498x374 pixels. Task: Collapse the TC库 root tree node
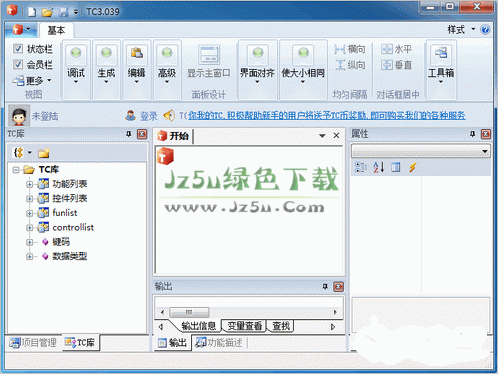16,170
